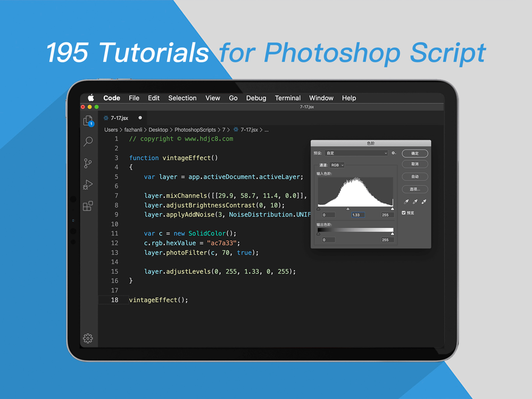The height and width of the screenshot is (399, 532).
Task: Click the Levels histogram graph
Action: pos(355,192)
